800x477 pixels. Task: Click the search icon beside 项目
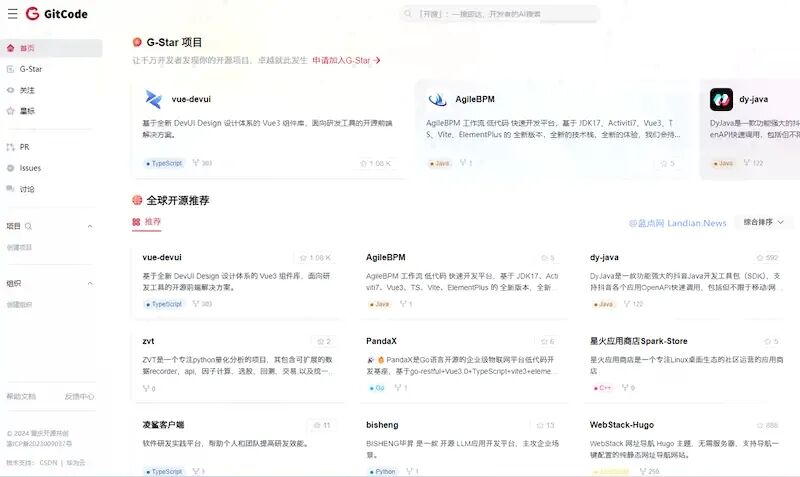[x=29, y=226]
